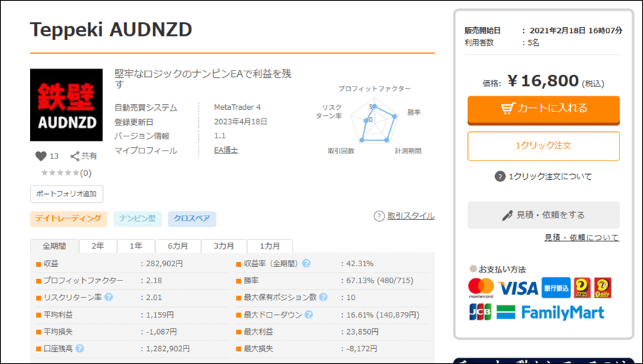Image resolution: width=643 pixels, height=364 pixels.
Task: Add the product with カートに入れる button
Action: click(544, 109)
